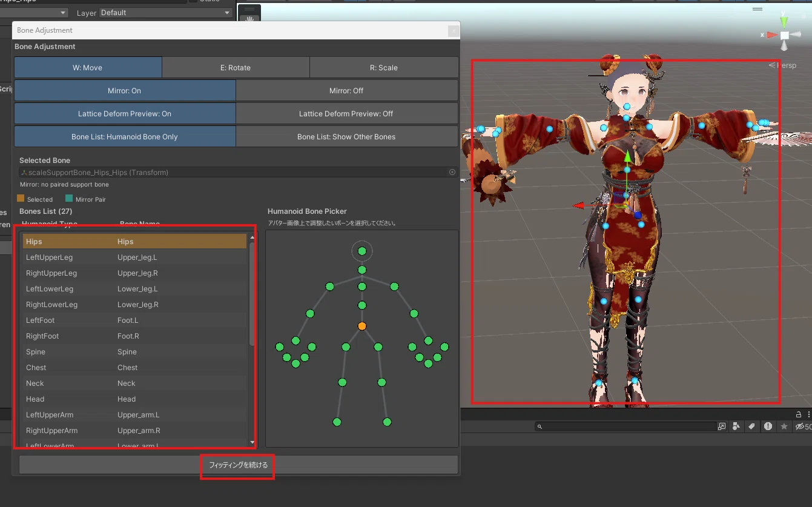Set Lattice Deform Preview: On
This screenshot has height=507, width=812.
click(125, 113)
